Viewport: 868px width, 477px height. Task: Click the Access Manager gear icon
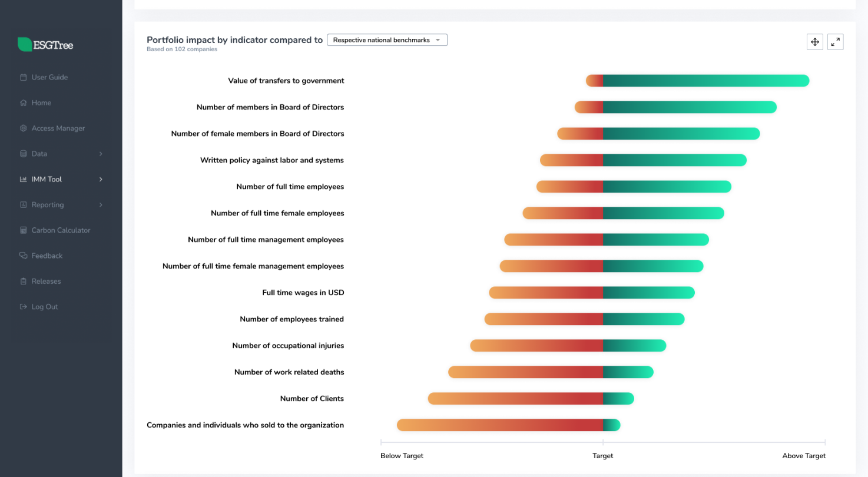[24, 128]
